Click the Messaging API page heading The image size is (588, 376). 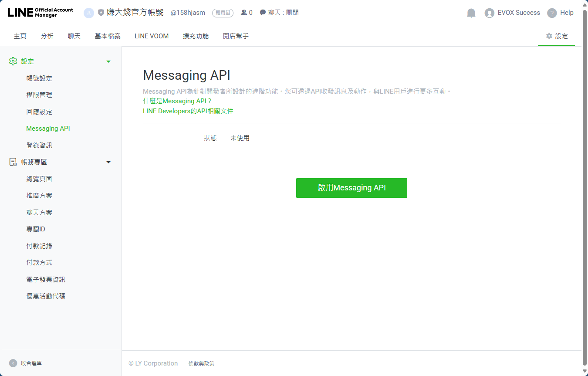pos(186,75)
